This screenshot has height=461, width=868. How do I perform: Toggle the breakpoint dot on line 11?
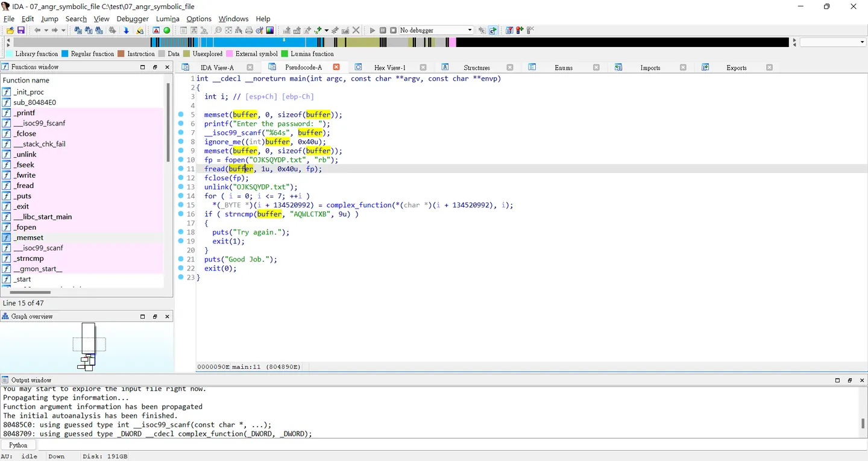coord(181,169)
